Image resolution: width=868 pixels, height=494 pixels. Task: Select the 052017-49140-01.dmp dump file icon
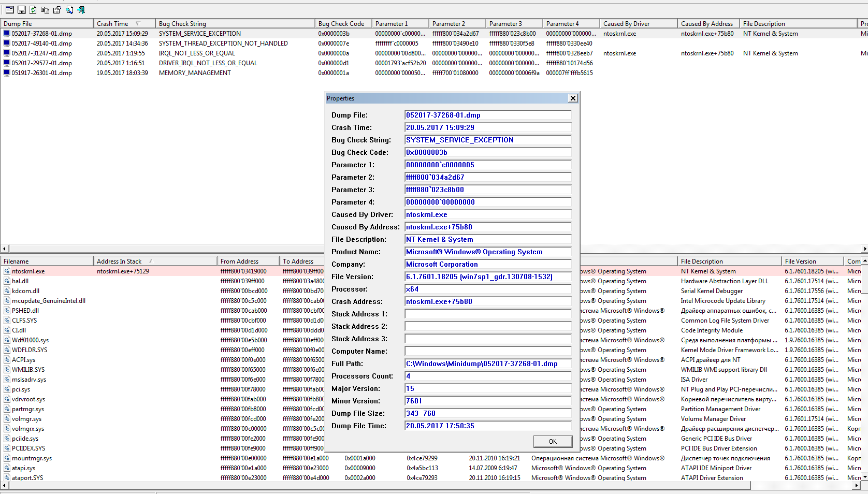pos(7,43)
